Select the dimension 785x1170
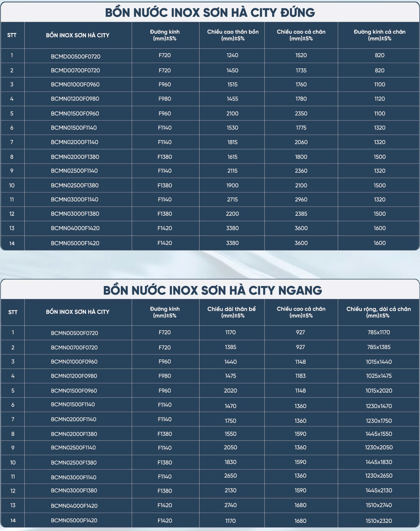 (x=379, y=332)
